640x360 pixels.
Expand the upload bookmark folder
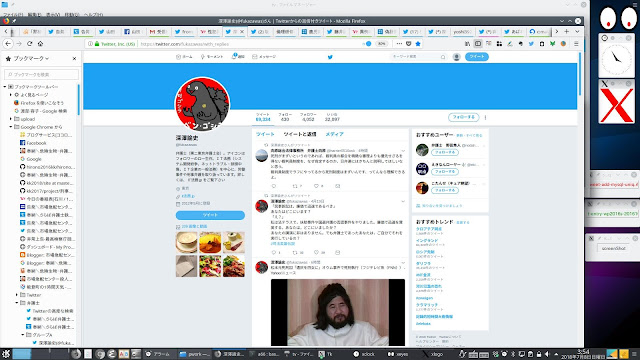pos(11,119)
